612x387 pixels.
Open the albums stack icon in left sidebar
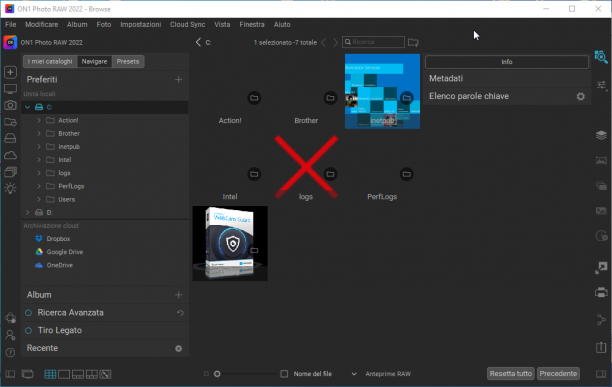(10, 172)
